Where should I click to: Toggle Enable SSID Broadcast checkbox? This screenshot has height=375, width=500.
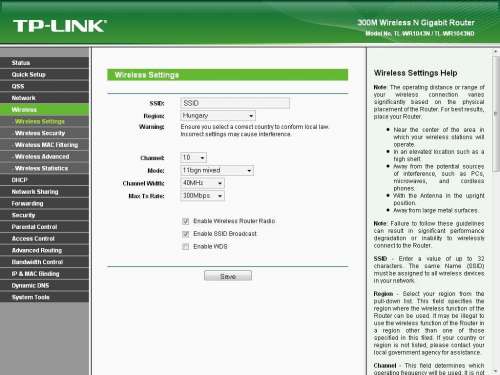point(186,234)
